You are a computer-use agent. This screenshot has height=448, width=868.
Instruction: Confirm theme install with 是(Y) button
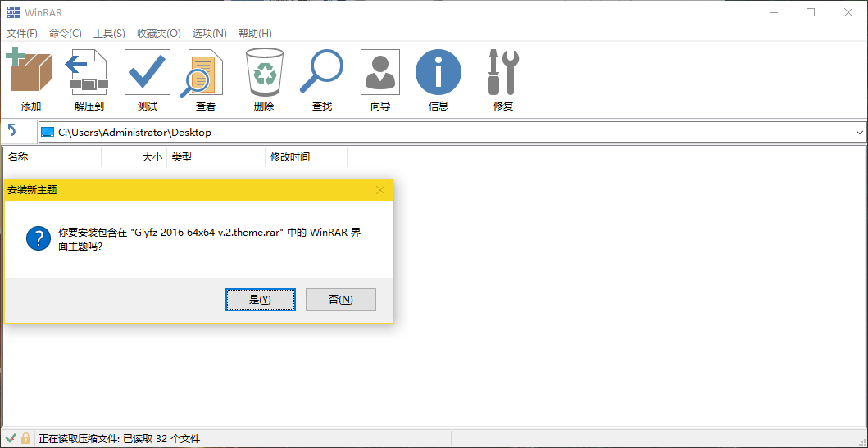pos(260,300)
